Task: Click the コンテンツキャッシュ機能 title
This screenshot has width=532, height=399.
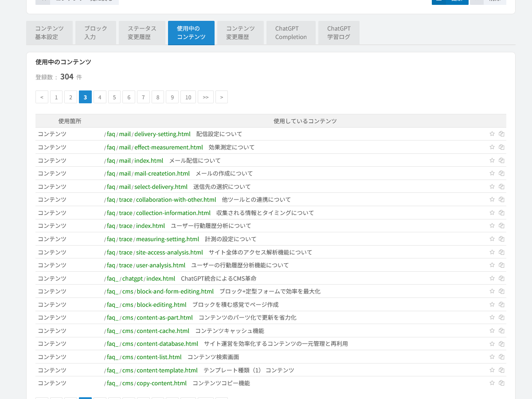Action: click(230, 331)
